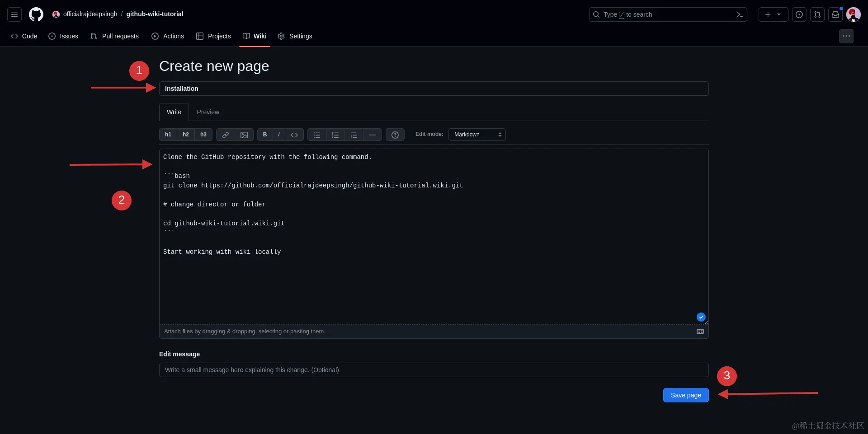868x434 pixels.
Task: Insert an ordered numbered list
Action: (335, 135)
